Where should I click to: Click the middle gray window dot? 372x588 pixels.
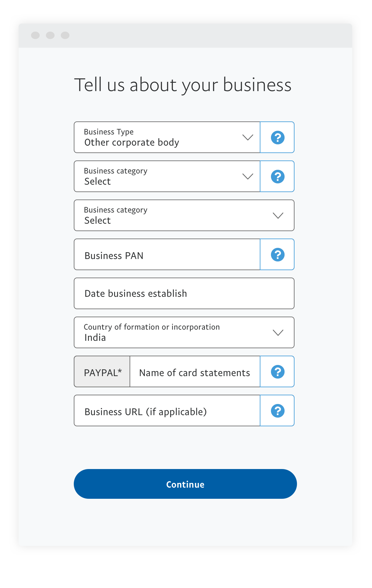pyautogui.click(x=50, y=35)
